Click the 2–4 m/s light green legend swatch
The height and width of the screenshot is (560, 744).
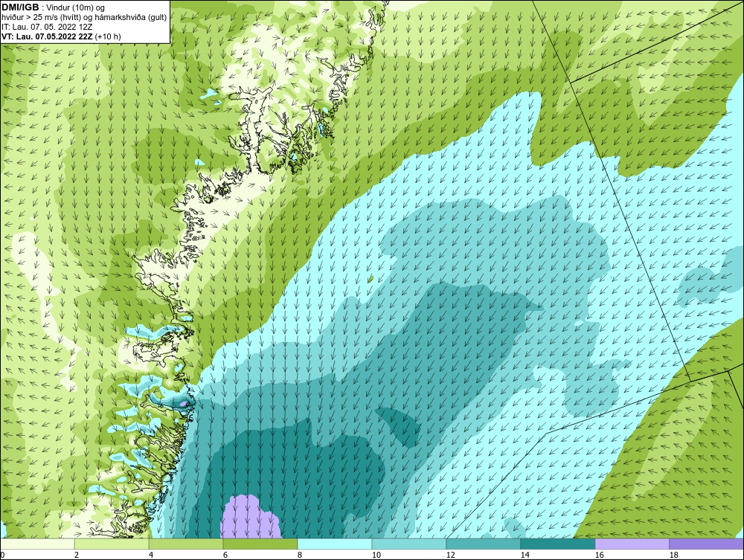point(112,544)
